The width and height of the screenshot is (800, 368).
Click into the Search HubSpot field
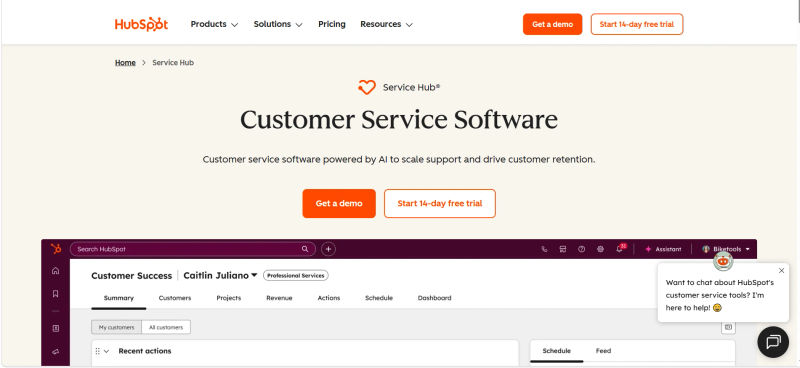point(193,249)
